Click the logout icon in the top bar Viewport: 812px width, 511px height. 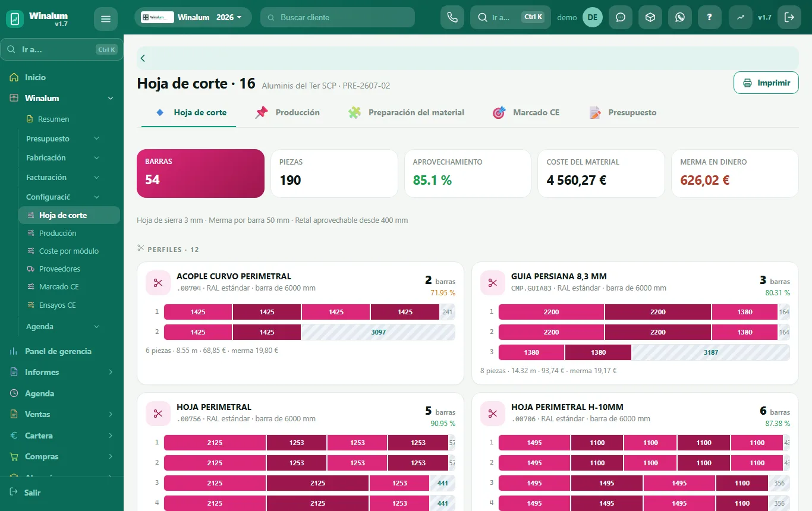789,17
